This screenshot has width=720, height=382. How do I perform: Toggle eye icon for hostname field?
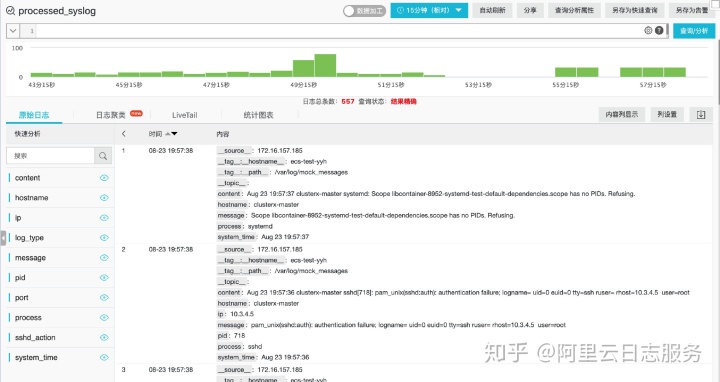pos(104,197)
